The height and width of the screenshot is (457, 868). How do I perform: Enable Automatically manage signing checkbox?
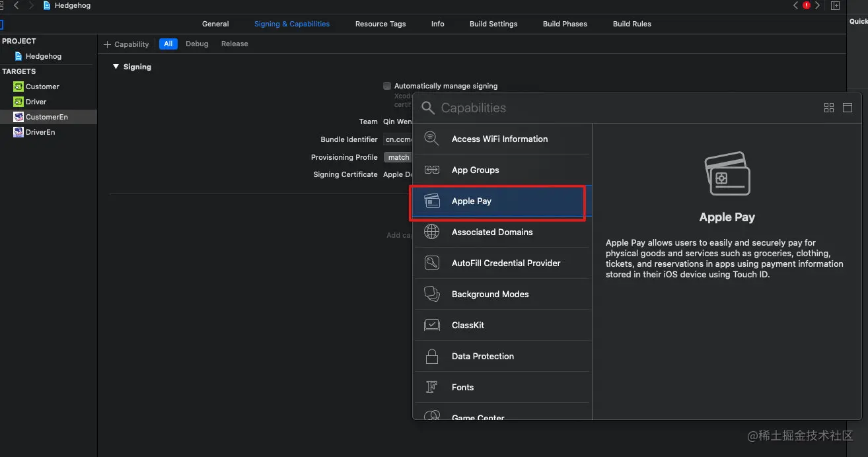(x=387, y=86)
